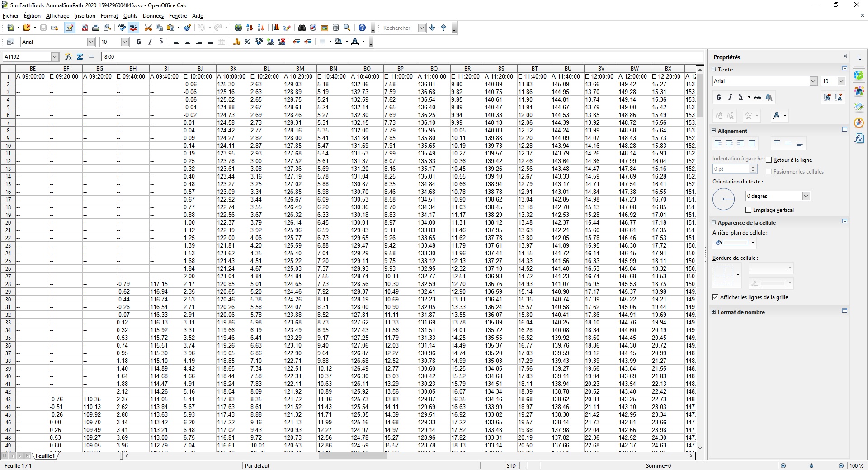This screenshot has height=470, width=868.
Task: Open the Insertion menu
Action: pyautogui.click(x=85, y=15)
